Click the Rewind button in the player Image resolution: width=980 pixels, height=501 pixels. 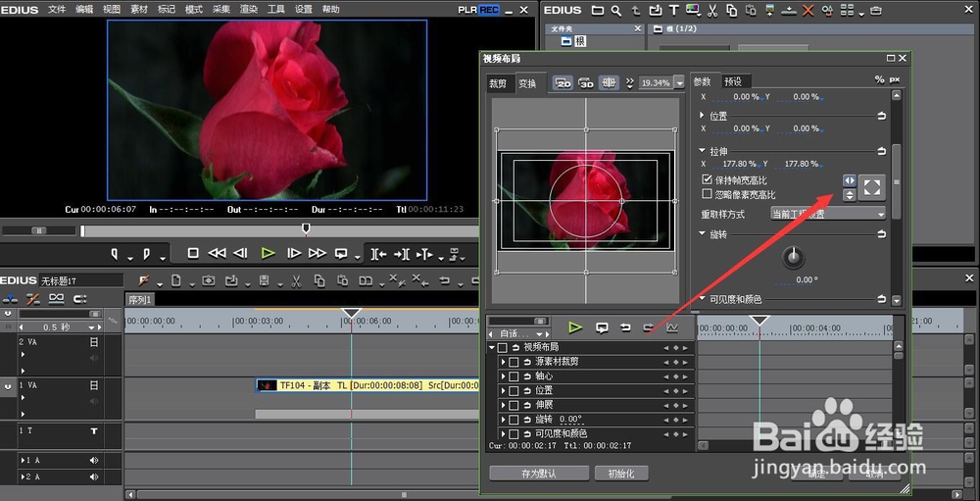click(217, 253)
